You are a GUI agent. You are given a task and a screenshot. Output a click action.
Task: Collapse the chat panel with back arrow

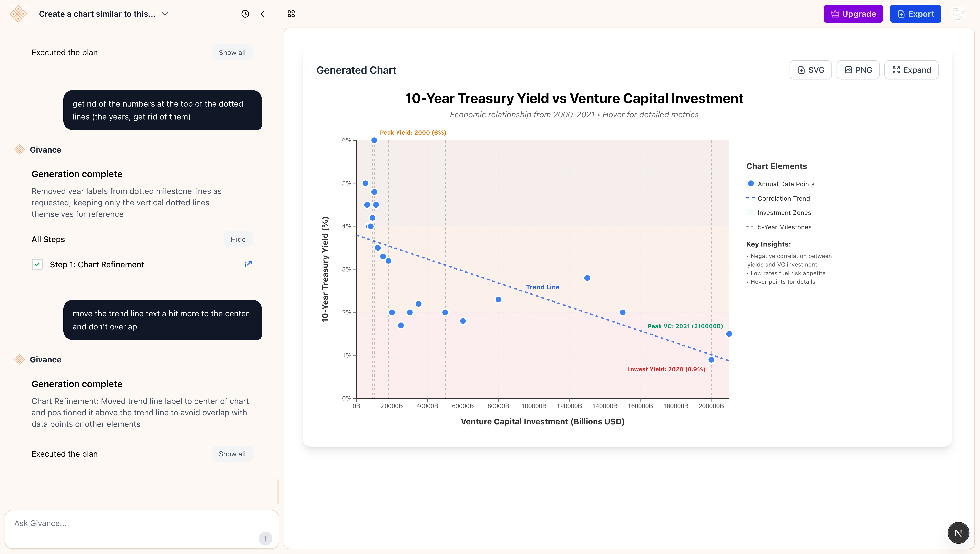[x=263, y=14]
